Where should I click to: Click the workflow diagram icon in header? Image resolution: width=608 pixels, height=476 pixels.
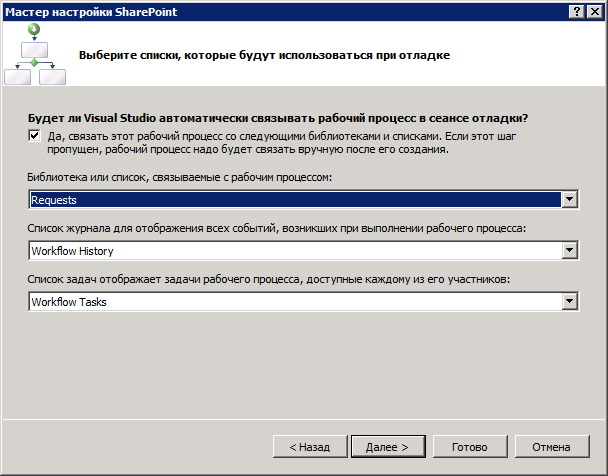[35, 54]
